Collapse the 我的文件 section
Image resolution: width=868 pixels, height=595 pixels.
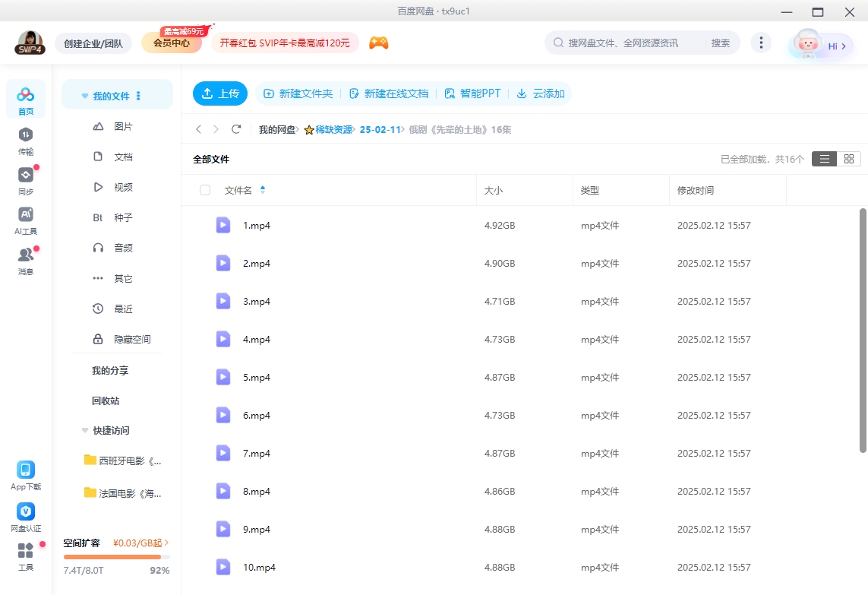coord(84,94)
